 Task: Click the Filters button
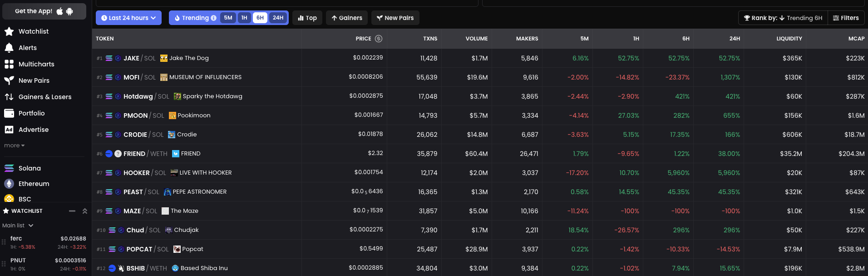(846, 18)
